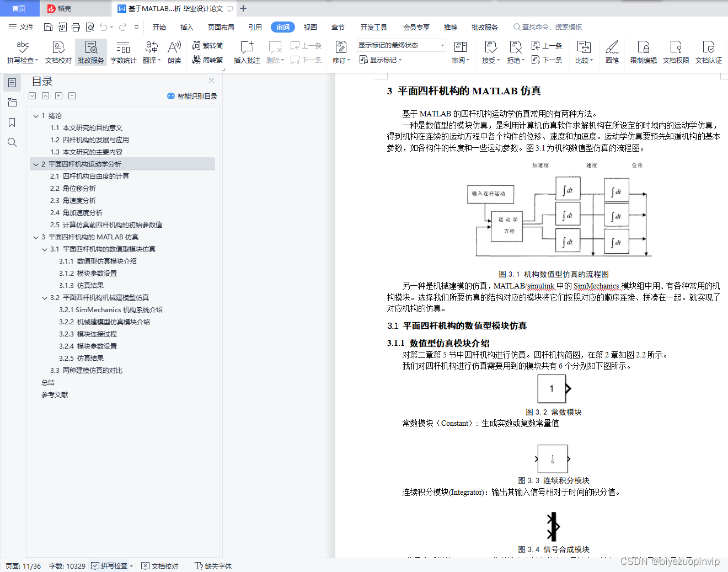Click 文档认证 document certification
The image size is (728, 572).
(709, 52)
